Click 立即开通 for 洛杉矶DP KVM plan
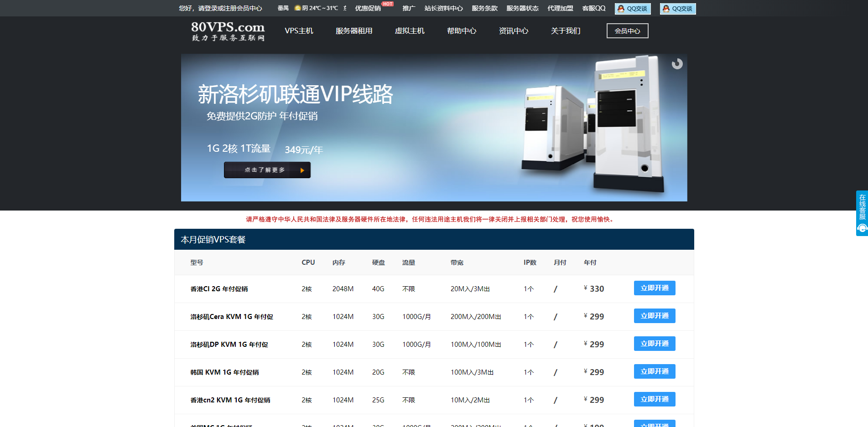 click(655, 344)
